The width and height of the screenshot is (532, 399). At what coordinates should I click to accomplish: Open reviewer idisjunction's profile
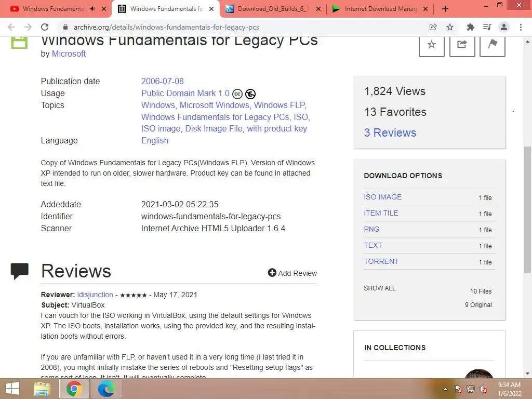95,295
